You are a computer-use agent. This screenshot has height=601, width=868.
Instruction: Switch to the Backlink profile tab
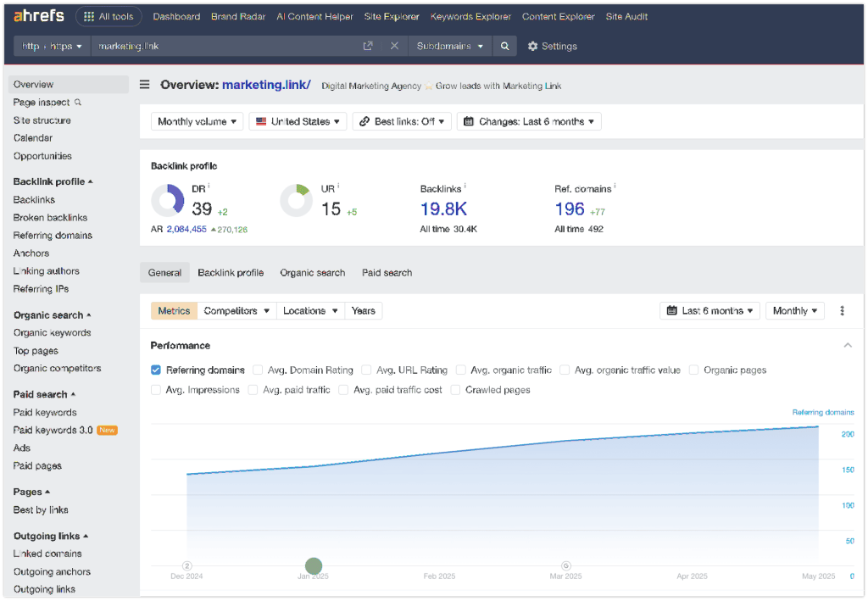pyautogui.click(x=231, y=273)
